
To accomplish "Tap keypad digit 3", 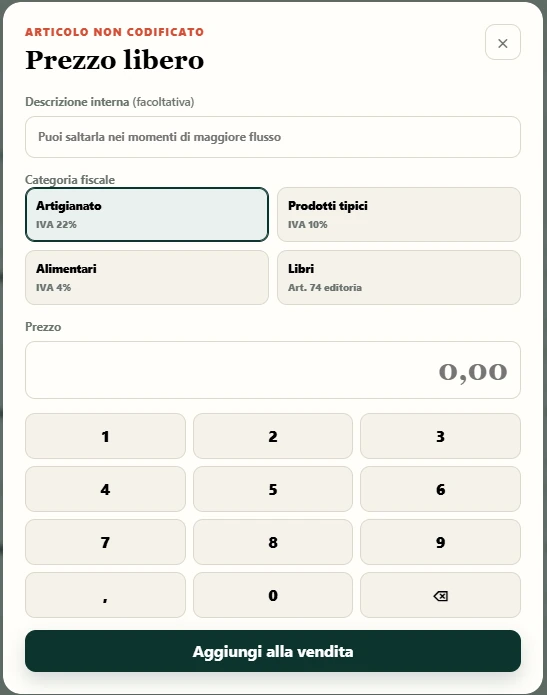I will click(x=440, y=436).
